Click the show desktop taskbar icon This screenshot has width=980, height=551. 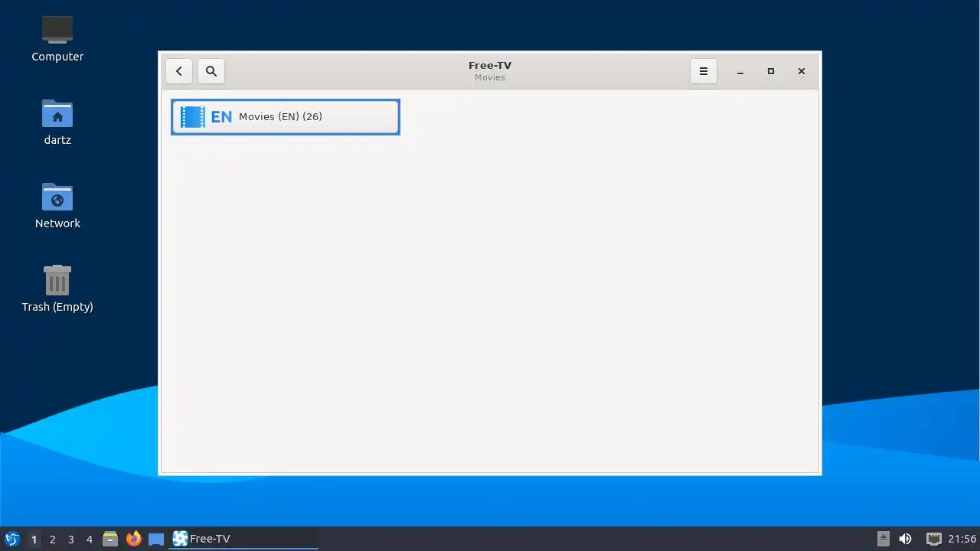tap(156, 539)
